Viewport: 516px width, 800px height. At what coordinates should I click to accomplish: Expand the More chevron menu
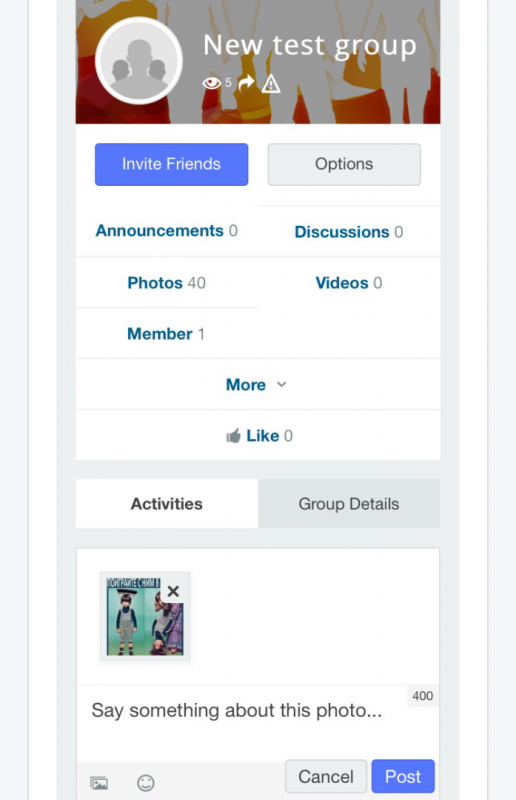(x=282, y=384)
